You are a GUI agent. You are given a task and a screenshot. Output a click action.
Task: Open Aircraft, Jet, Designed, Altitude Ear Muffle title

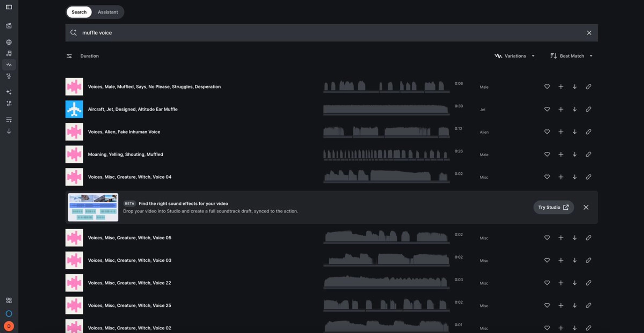click(133, 109)
